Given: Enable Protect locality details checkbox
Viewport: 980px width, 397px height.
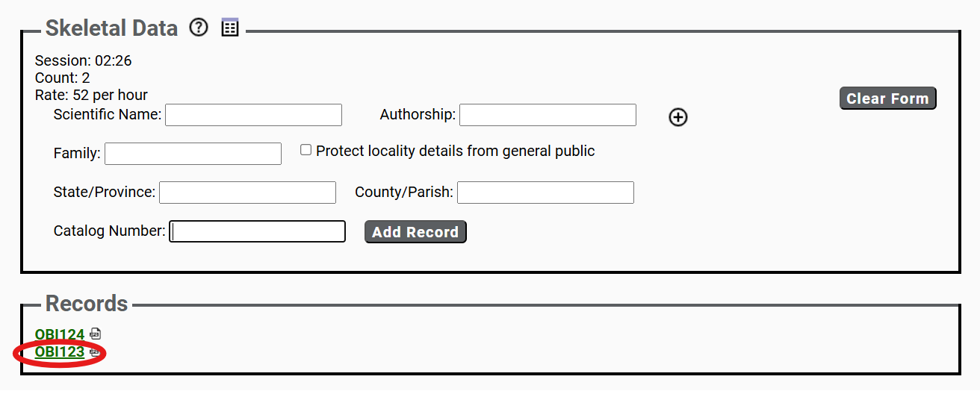Looking at the screenshot, I should (x=306, y=150).
